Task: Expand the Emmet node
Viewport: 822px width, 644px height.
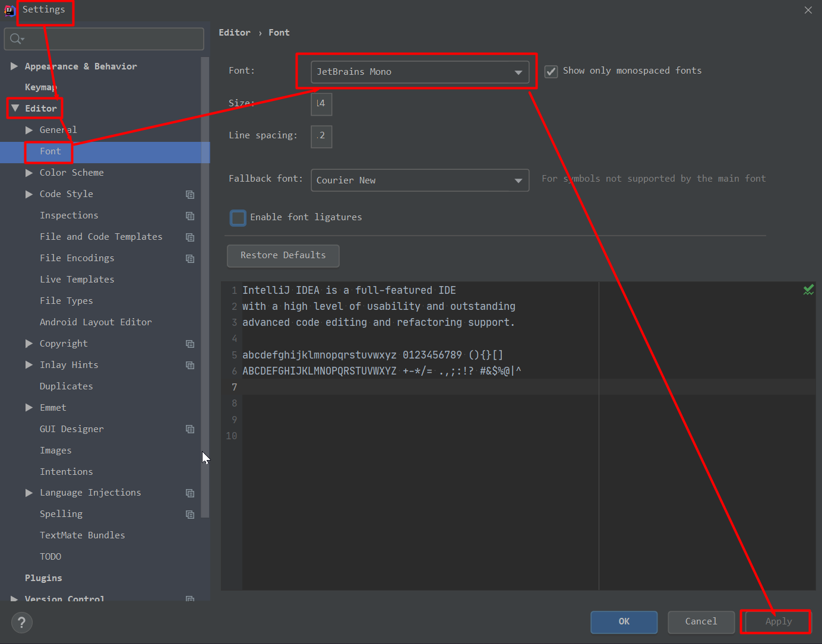Action: click(29, 408)
